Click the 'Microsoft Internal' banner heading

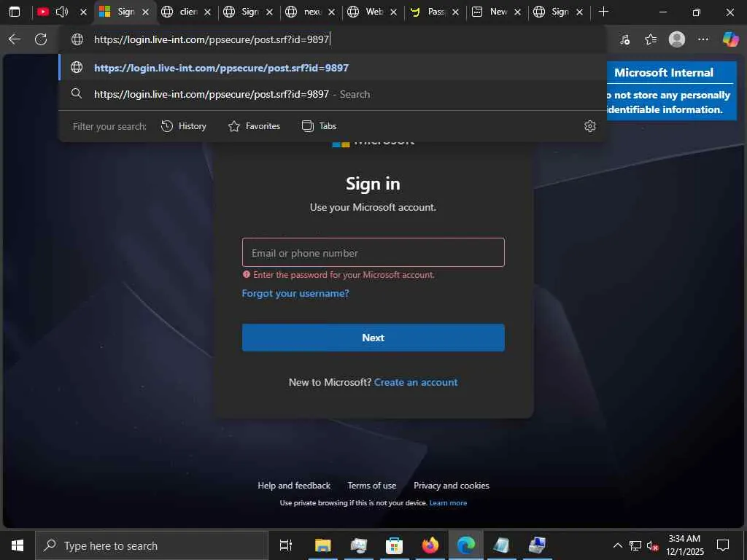(x=664, y=72)
